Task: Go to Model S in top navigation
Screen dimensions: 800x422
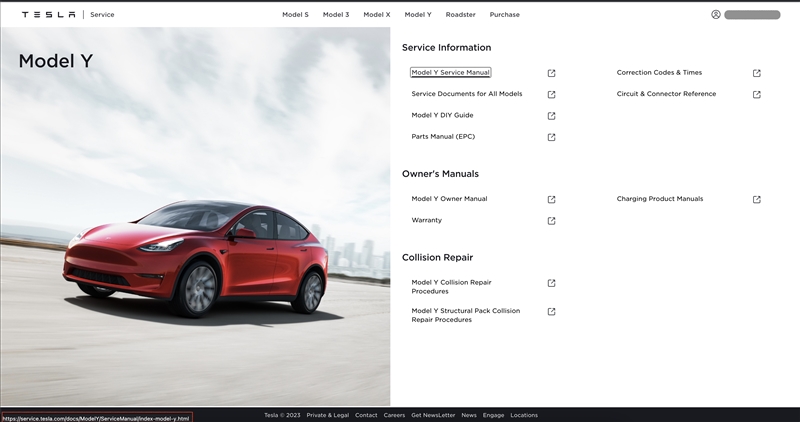Action: pos(295,15)
